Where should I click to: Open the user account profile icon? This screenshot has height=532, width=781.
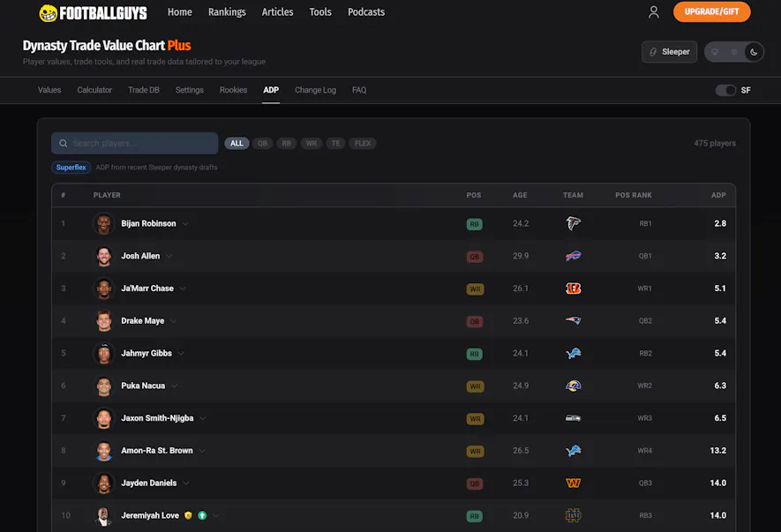pos(654,12)
